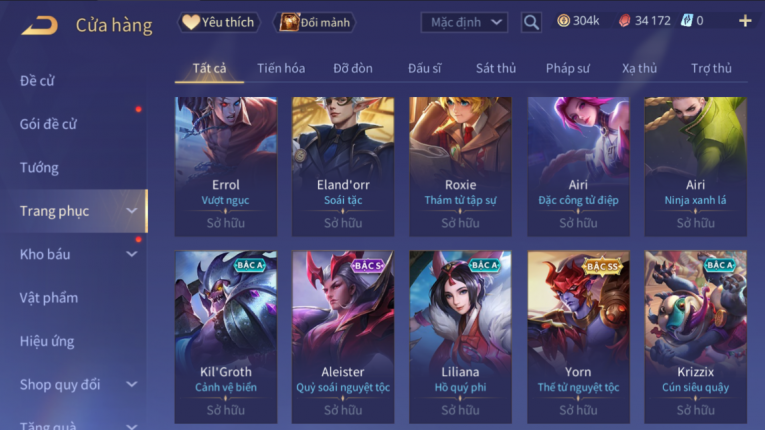Click the red gem currency icon

coord(624,20)
